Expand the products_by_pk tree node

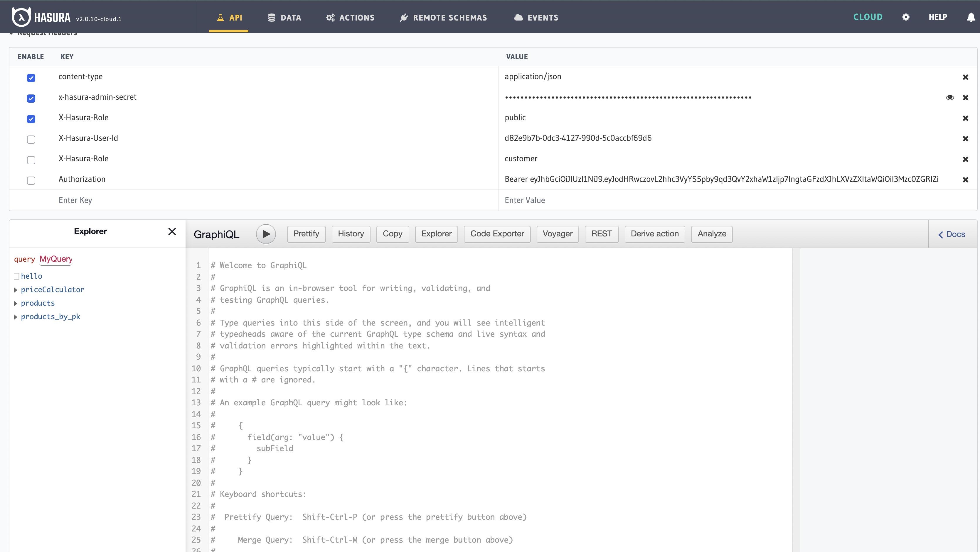pos(16,317)
